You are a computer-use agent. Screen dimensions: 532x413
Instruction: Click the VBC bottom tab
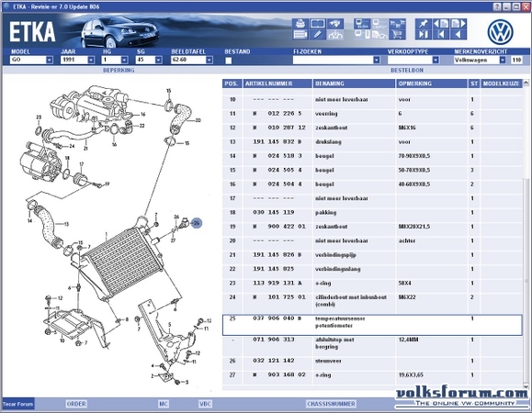point(205,404)
